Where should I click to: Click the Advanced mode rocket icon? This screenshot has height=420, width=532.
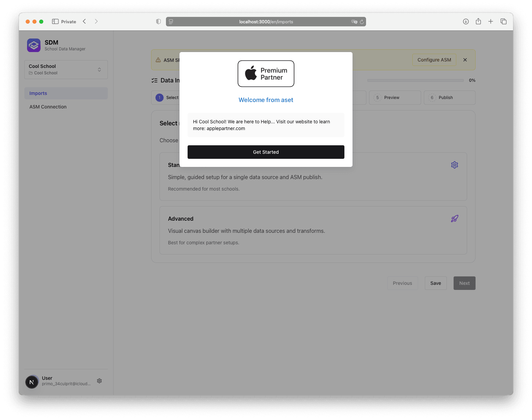(455, 219)
